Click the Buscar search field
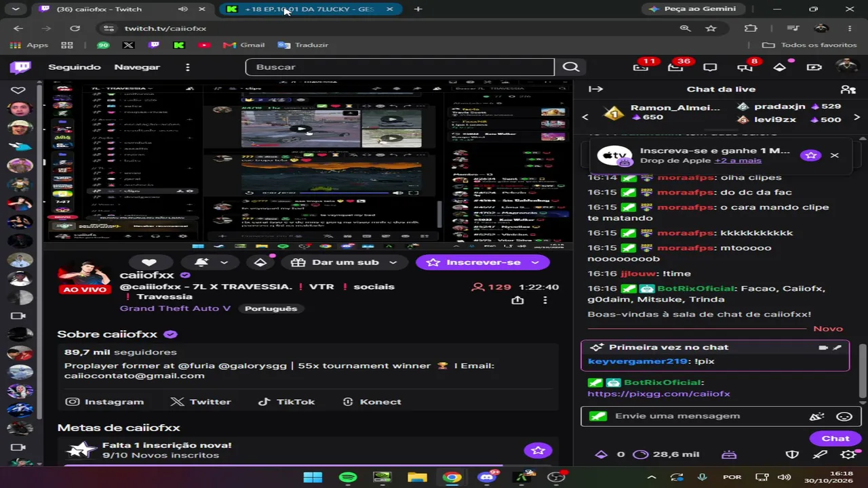Screen dimensions: 868x488 point(400,67)
